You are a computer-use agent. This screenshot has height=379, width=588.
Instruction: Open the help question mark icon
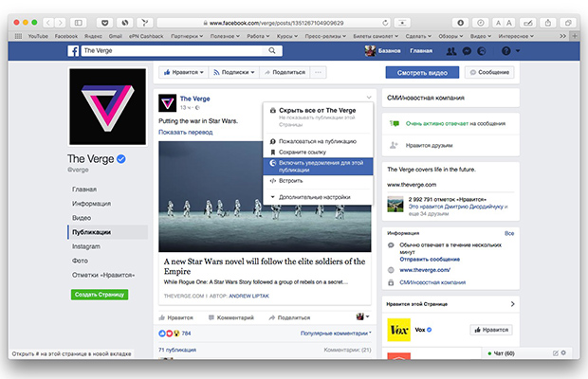pyautogui.click(x=505, y=51)
